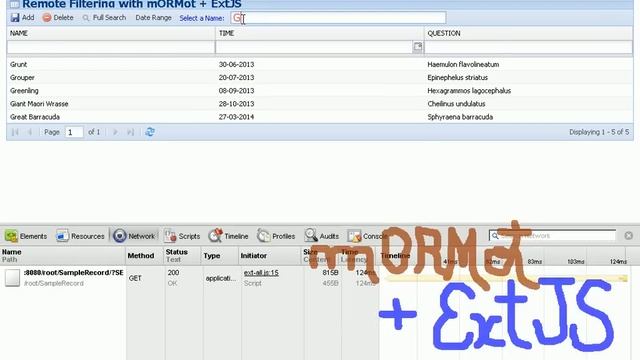Click the GET method cell
640x360 pixels.
(135, 278)
